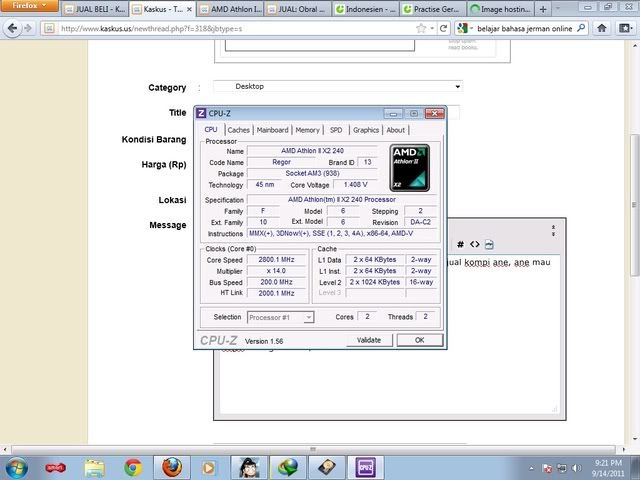The height and width of the screenshot is (480, 640).
Task: Click the # icon in message editor
Action: point(460,244)
